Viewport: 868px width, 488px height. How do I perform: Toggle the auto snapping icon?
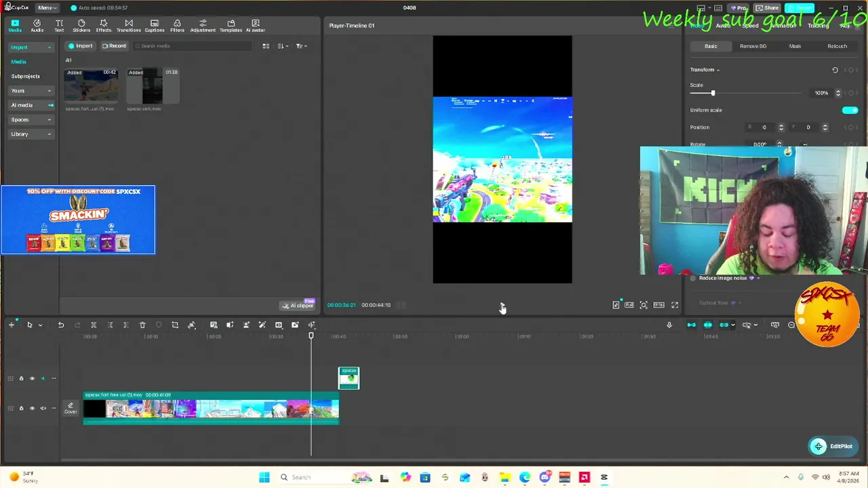click(707, 325)
